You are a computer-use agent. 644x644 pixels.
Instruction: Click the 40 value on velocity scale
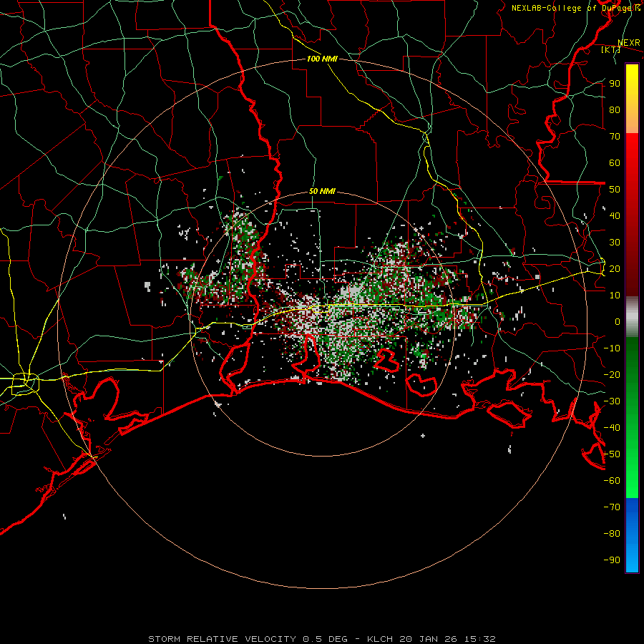615,216
